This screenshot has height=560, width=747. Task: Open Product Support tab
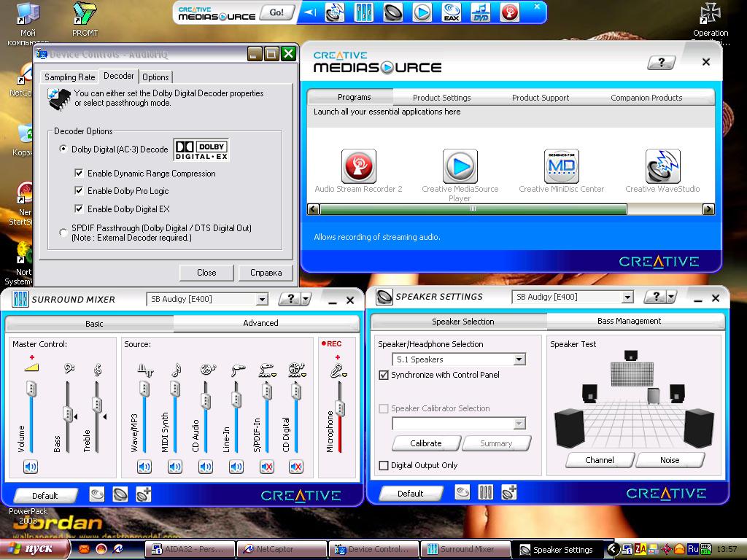tap(541, 98)
